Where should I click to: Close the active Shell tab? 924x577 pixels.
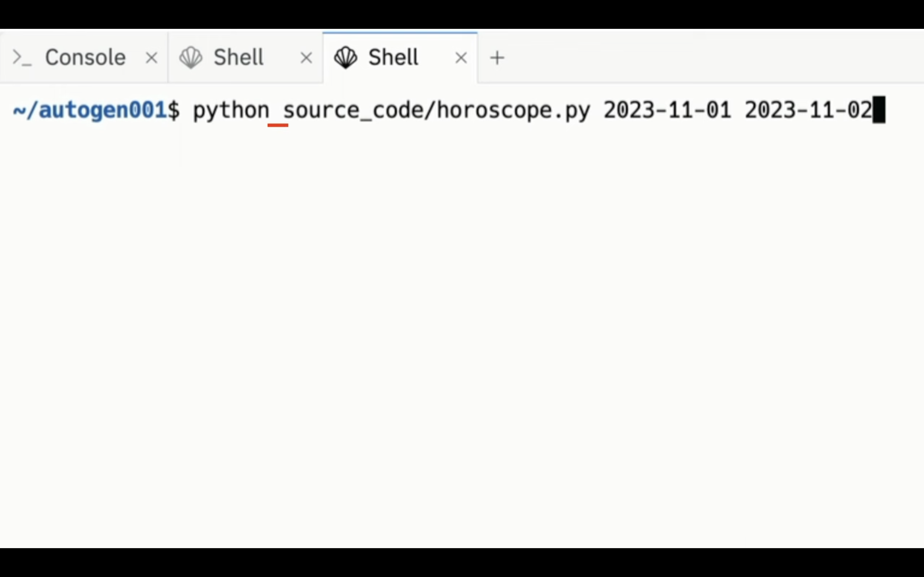pyautogui.click(x=461, y=58)
